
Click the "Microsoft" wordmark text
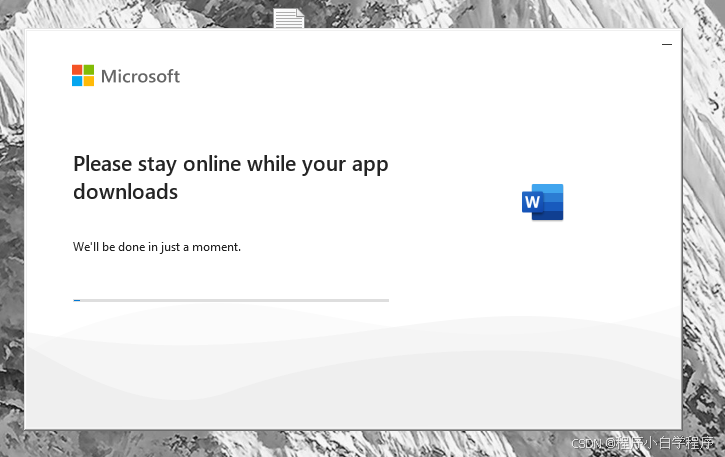click(x=140, y=76)
